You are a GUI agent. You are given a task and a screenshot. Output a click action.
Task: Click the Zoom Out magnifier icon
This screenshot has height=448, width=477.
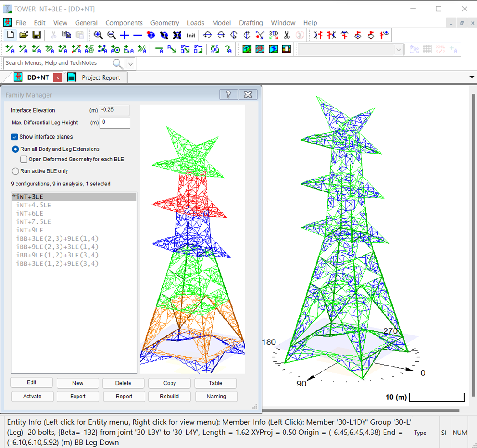click(x=111, y=35)
